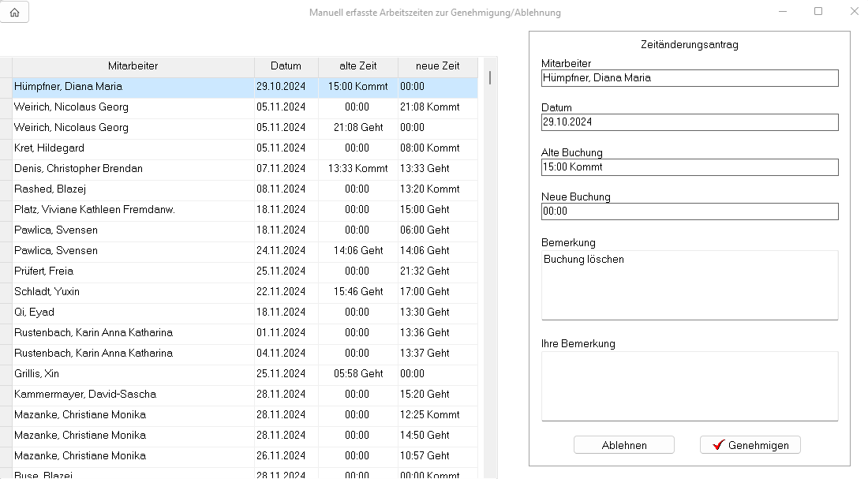Click into the Ihre Bemerkung text area
868x479 pixels.
point(689,386)
